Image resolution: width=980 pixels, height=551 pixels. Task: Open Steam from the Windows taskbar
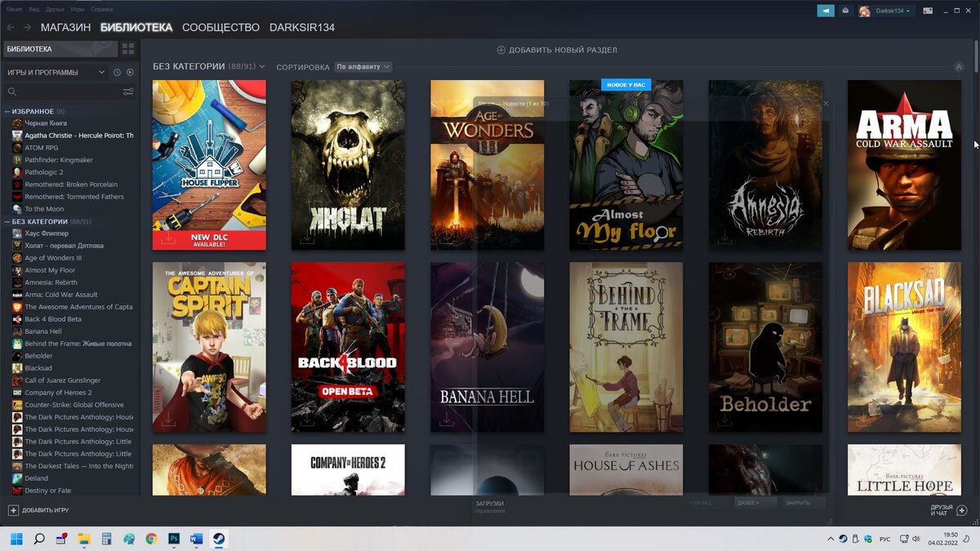(x=218, y=539)
